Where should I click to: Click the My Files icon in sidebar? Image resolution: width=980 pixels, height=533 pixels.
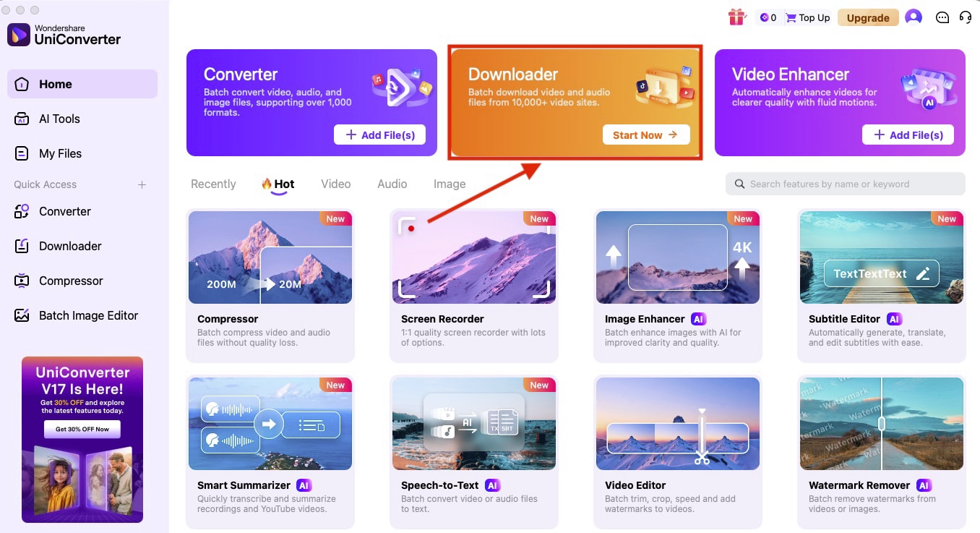point(22,153)
